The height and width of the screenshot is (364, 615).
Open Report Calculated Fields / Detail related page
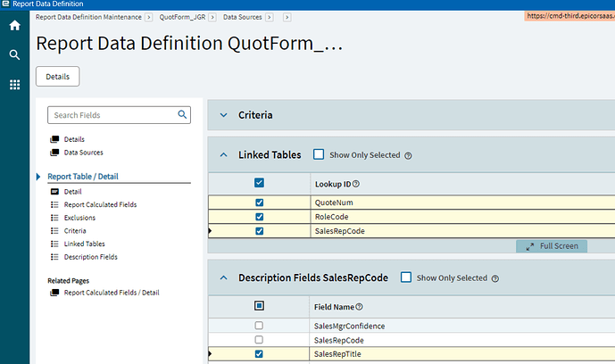coord(112,293)
